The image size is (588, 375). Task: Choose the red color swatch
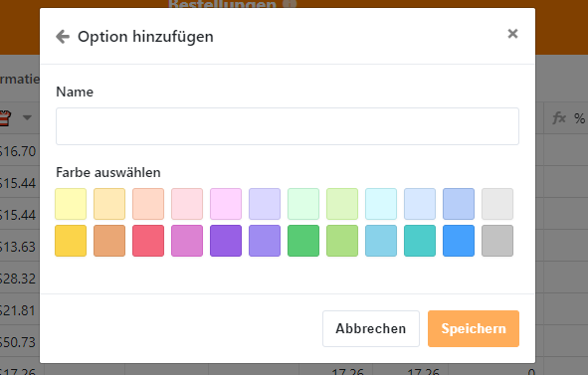tap(148, 241)
